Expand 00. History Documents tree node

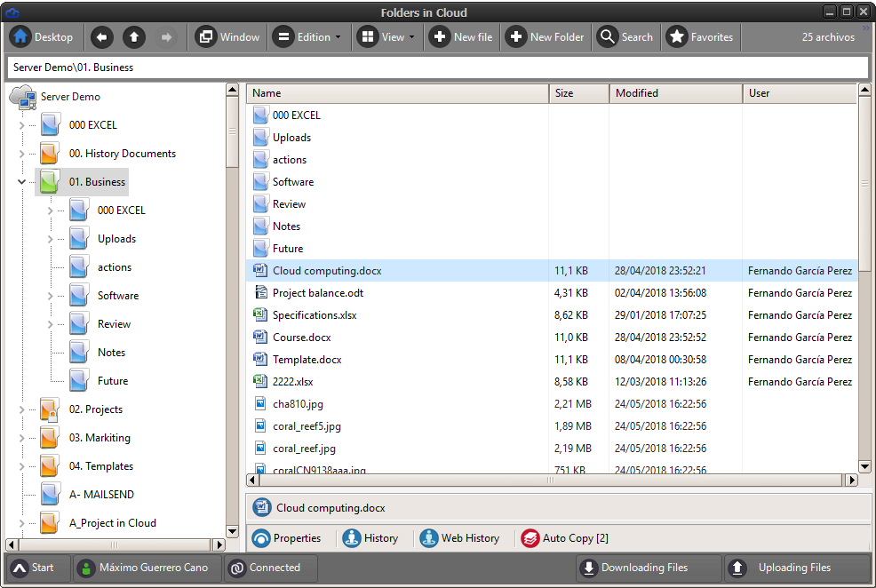coord(22,154)
